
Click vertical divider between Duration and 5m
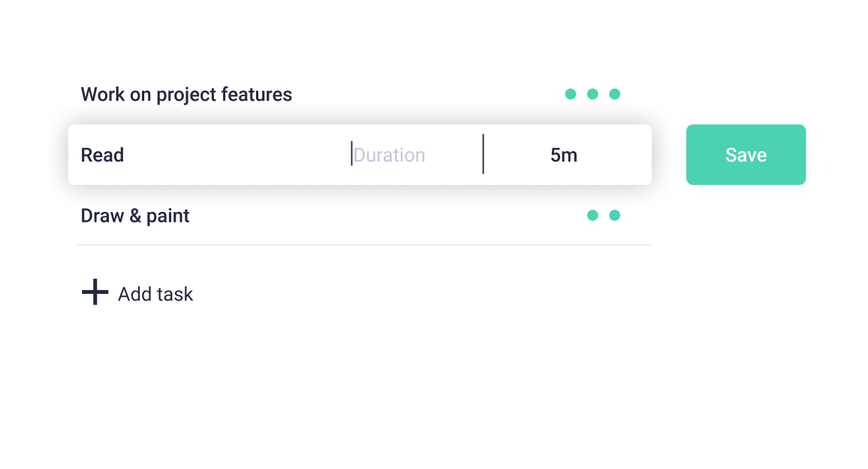point(484,154)
